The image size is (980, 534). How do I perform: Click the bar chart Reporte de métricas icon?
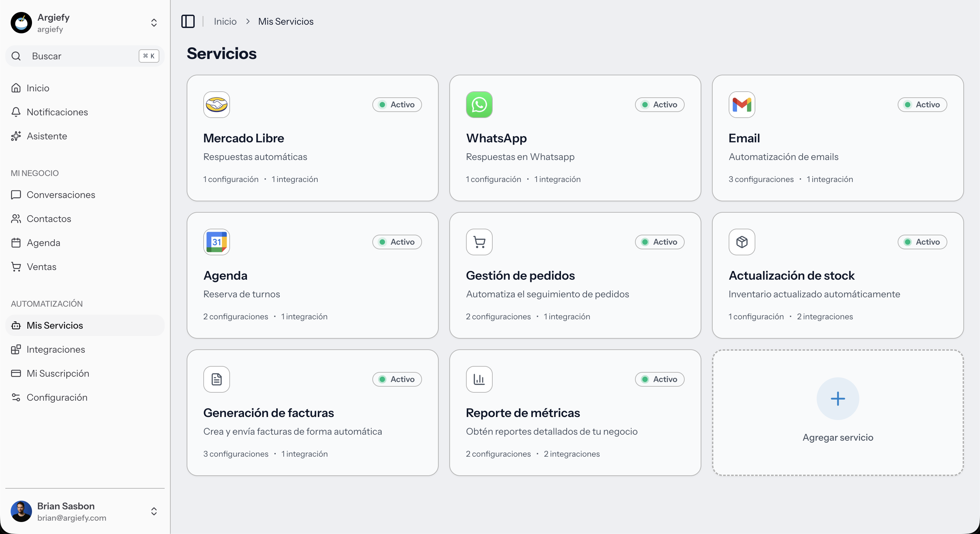coord(479,379)
